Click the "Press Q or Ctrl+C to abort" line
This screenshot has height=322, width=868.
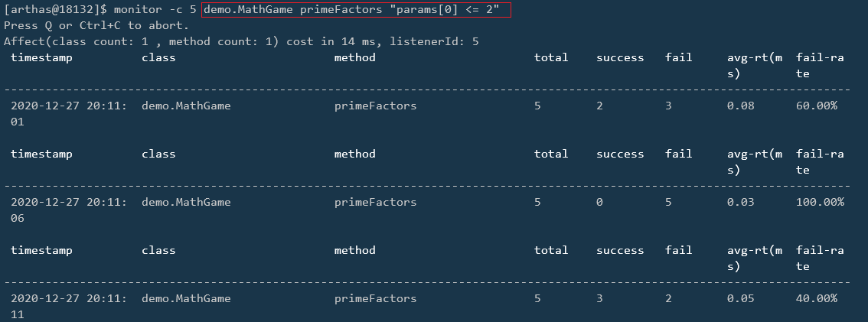pos(96,25)
